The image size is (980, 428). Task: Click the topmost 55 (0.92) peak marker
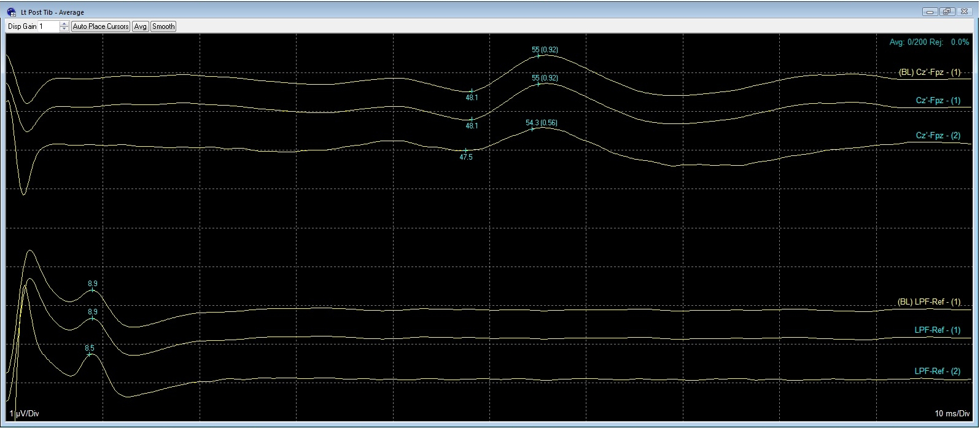click(539, 55)
